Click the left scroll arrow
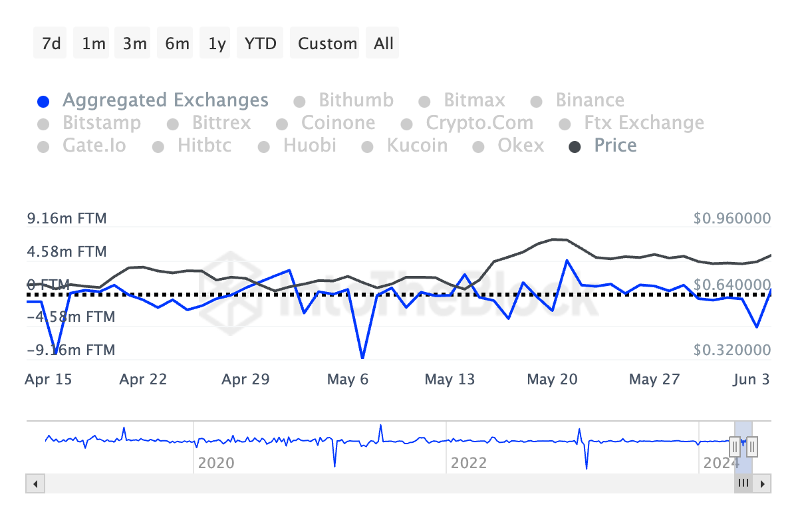The image size is (798, 532). click(35, 483)
